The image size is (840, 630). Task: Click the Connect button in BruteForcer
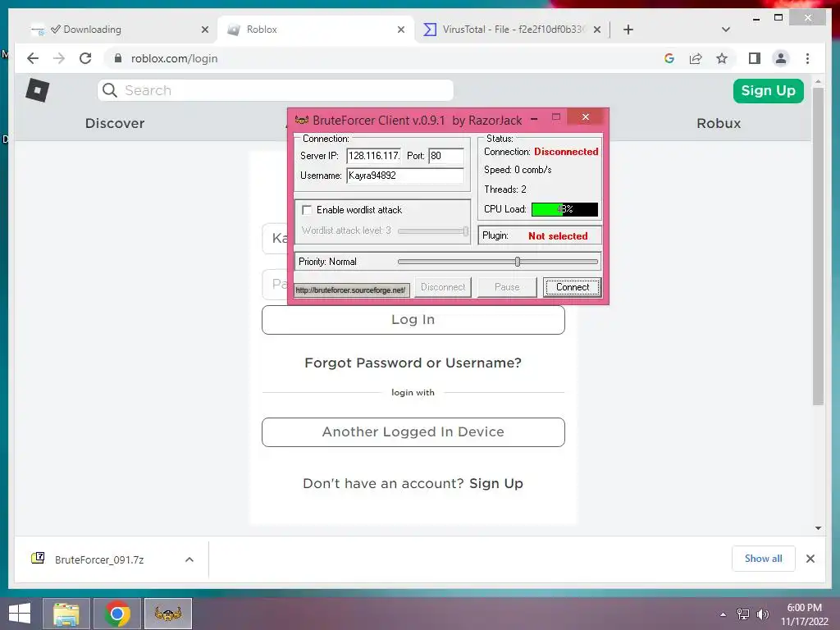(572, 287)
